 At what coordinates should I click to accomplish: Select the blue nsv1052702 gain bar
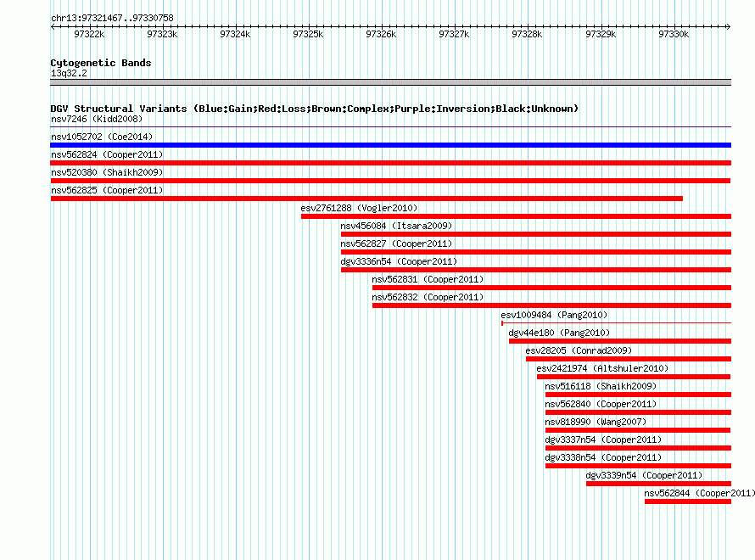point(390,145)
